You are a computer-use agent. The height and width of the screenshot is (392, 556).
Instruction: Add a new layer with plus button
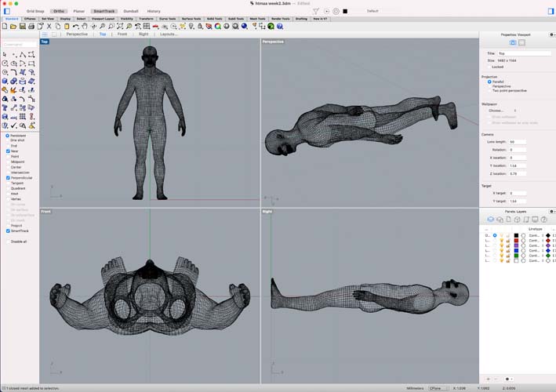coord(488,379)
